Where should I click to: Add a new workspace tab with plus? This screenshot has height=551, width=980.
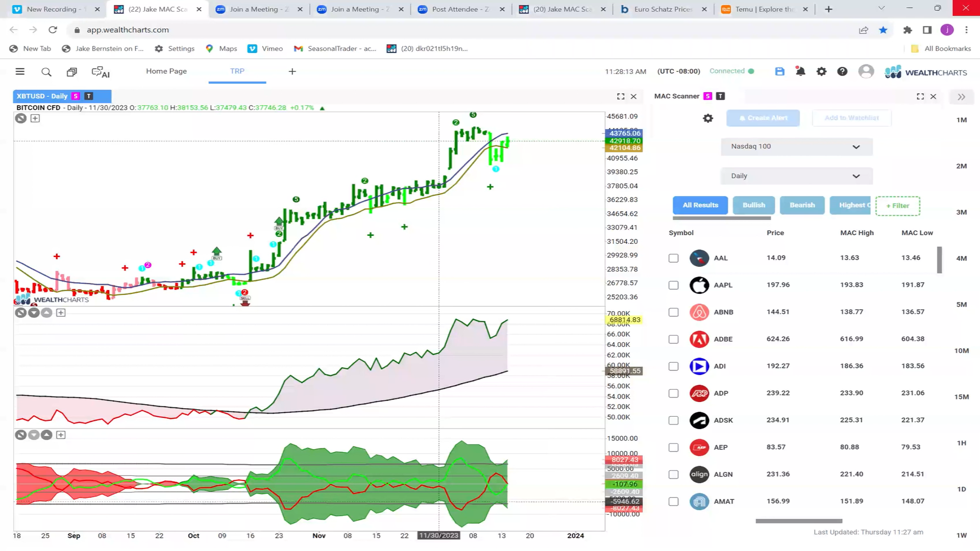click(x=292, y=71)
